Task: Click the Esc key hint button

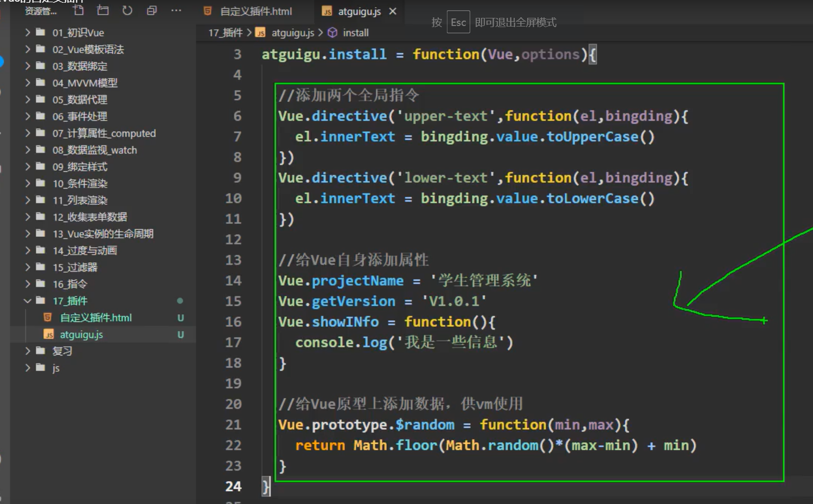Action: point(458,22)
